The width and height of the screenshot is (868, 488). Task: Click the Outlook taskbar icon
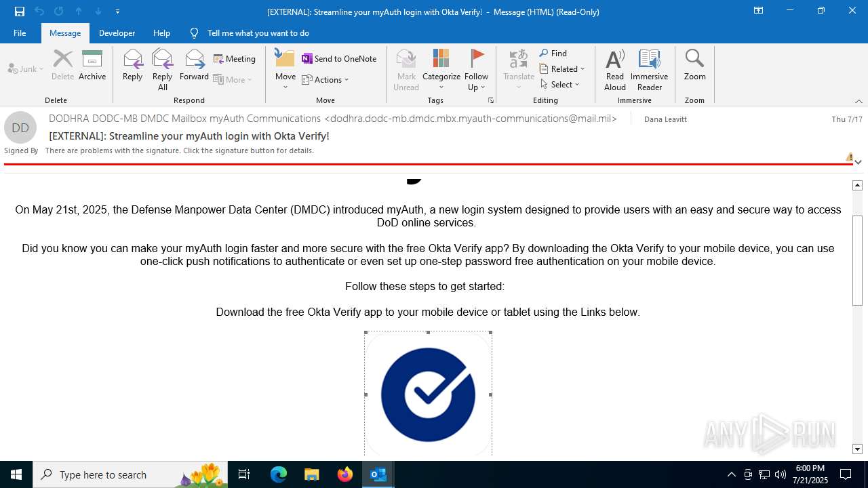378,474
